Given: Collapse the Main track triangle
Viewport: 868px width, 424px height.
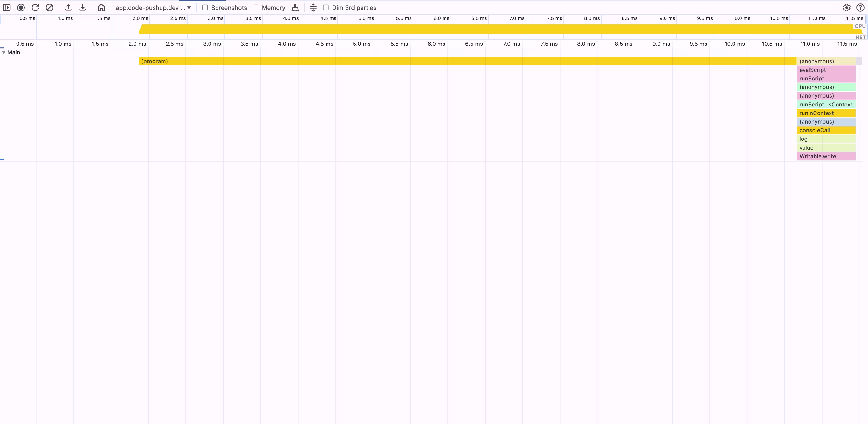Looking at the screenshot, I should pyautogui.click(x=4, y=52).
